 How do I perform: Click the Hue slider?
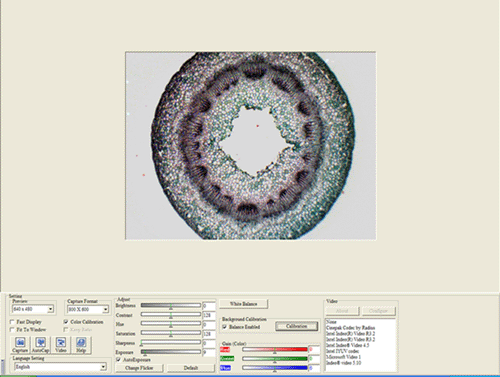click(171, 324)
